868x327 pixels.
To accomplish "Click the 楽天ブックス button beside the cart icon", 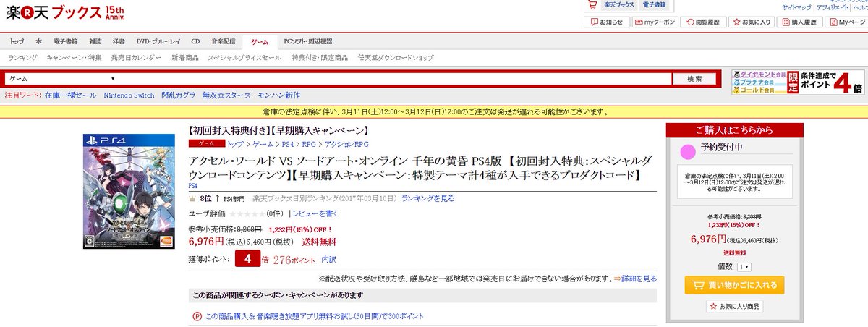I will click(619, 4).
